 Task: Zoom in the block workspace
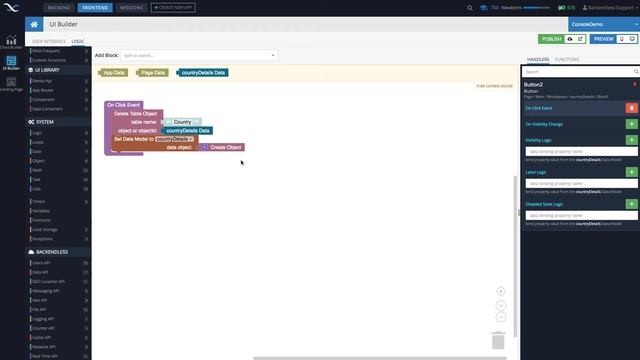501,306
